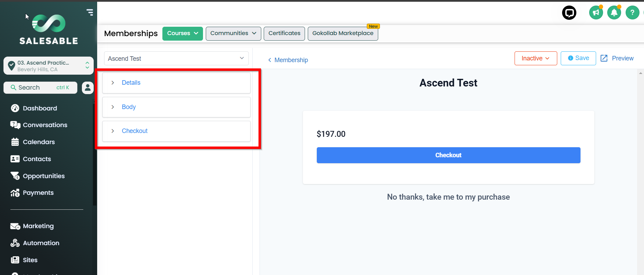This screenshot has width=644, height=275.
Task: Open Dashboard in the sidebar
Action: pyautogui.click(x=34, y=108)
